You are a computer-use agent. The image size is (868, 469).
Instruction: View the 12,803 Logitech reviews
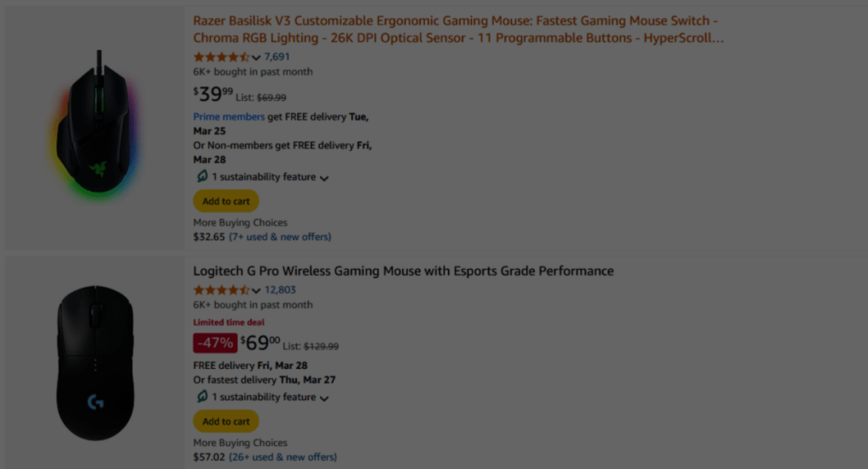click(280, 290)
